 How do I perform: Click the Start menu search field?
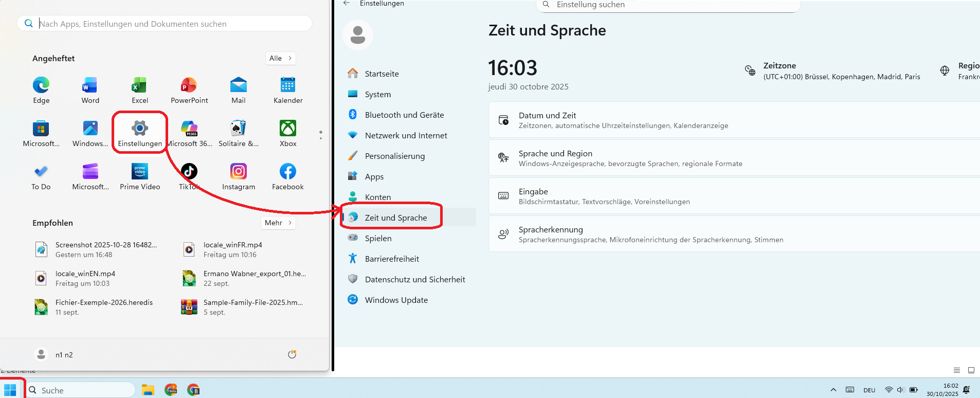click(x=165, y=24)
